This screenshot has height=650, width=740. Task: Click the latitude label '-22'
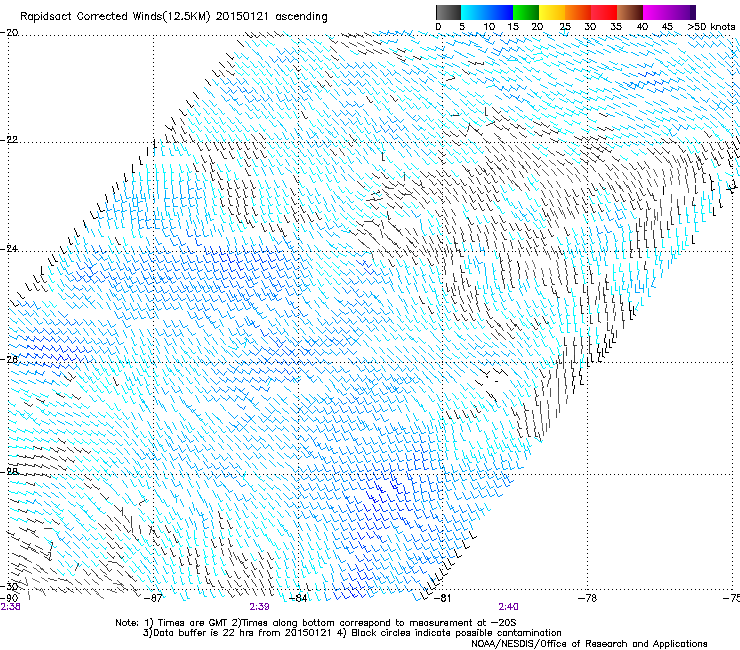pyautogui.click(x=9, y=140)
